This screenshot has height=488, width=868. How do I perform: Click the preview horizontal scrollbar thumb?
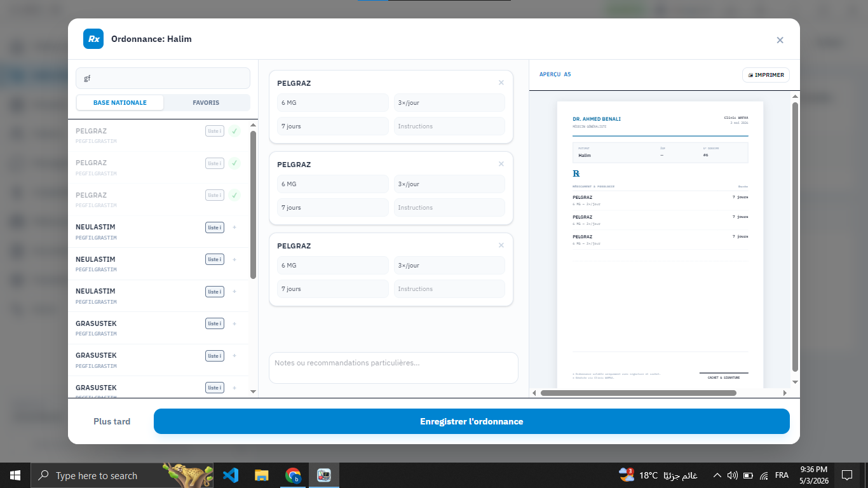638,393
